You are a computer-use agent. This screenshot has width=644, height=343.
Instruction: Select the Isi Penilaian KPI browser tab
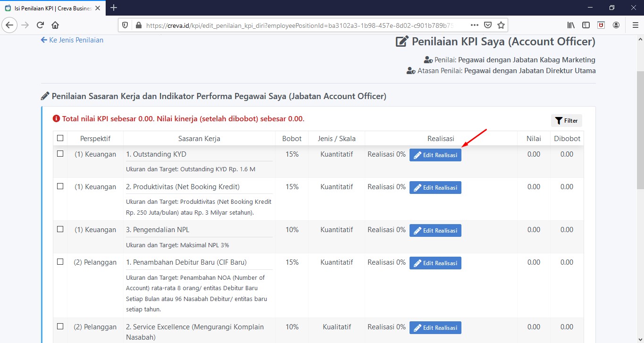(53, 8)
